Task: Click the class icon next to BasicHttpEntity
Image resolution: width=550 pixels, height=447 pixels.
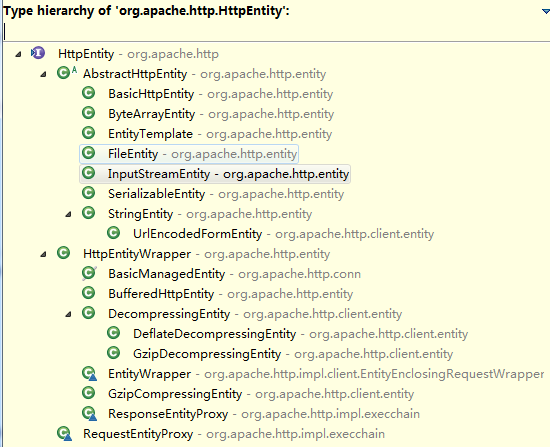Action: click(88, 93)
